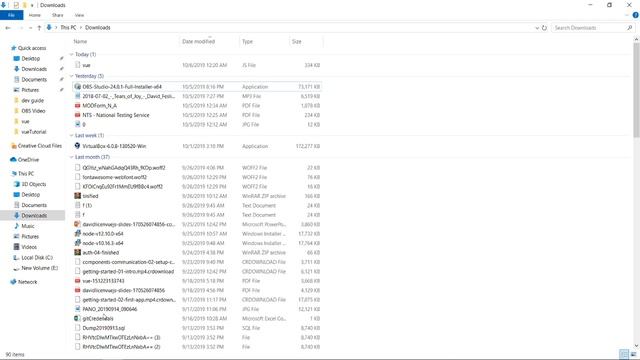Select the PANO_20190914_090646 JPG image
Image resolution: width=640 pixels, height=360 pixels.
click(x=110, y=309)
